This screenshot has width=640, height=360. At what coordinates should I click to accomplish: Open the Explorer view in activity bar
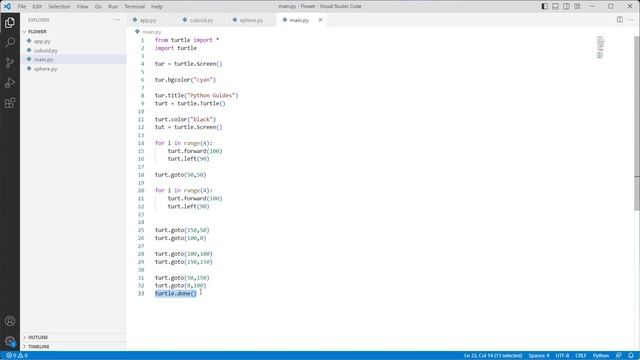click(10, 22)
